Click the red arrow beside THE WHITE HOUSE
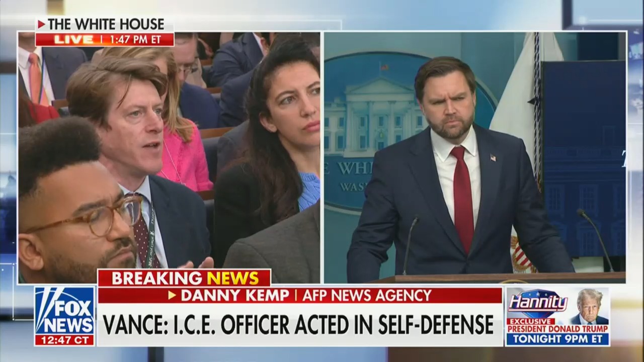 [41, 24]
